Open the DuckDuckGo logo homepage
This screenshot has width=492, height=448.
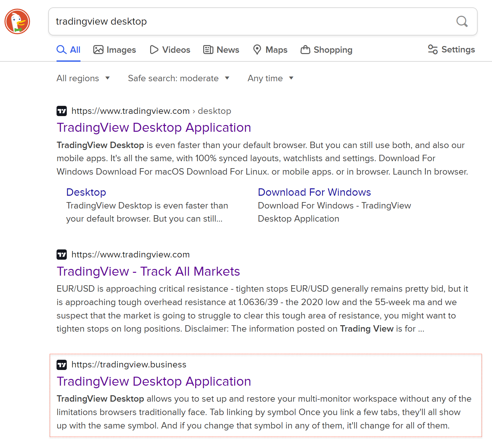pos(17,21)
